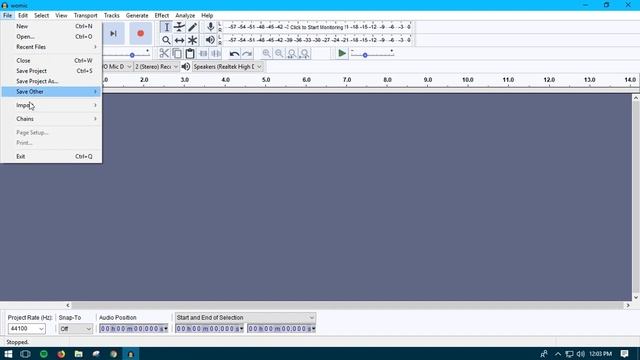Click the Zoom Out icon
The image size is (640, 360).
[279, 53]
